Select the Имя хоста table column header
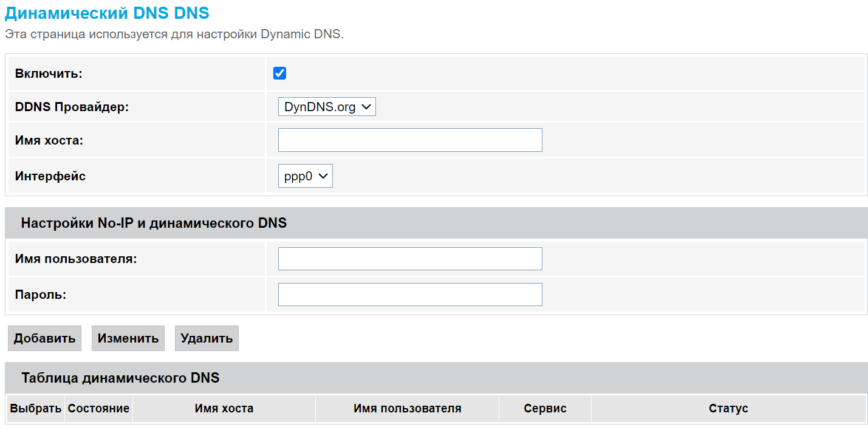The width and height of the screenshot is (868, 430). tap(224, 409)
